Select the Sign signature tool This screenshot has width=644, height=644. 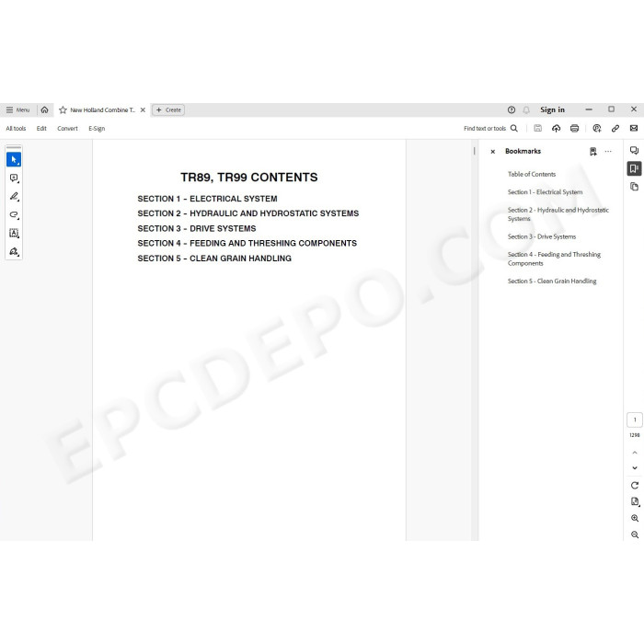14,251
